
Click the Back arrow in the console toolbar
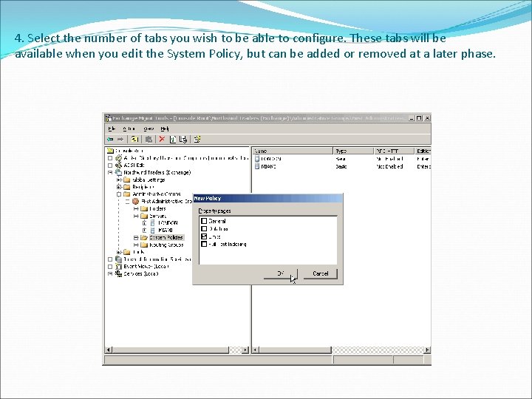coord(110,139)
